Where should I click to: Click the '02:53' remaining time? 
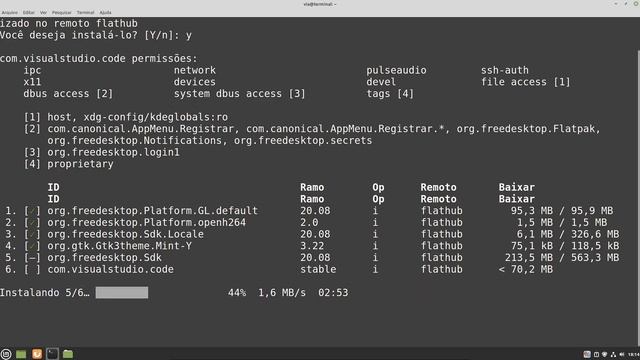[333, 293]
